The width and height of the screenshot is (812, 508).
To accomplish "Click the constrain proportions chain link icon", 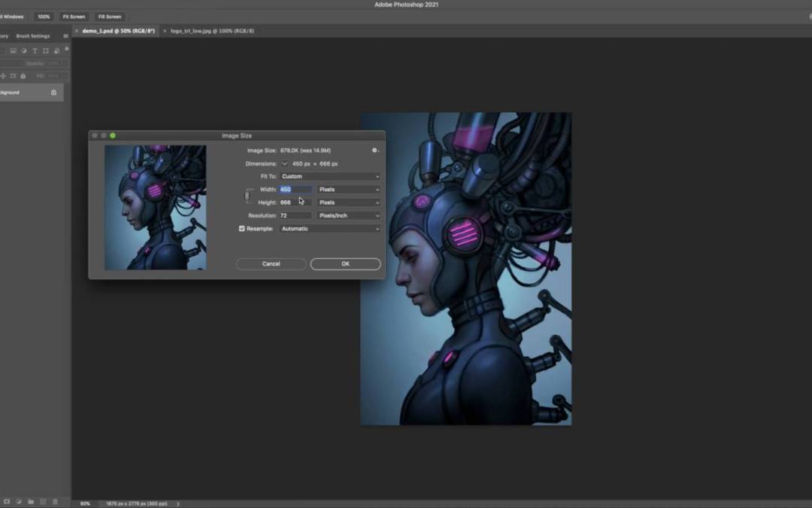I will pos(247,196).
